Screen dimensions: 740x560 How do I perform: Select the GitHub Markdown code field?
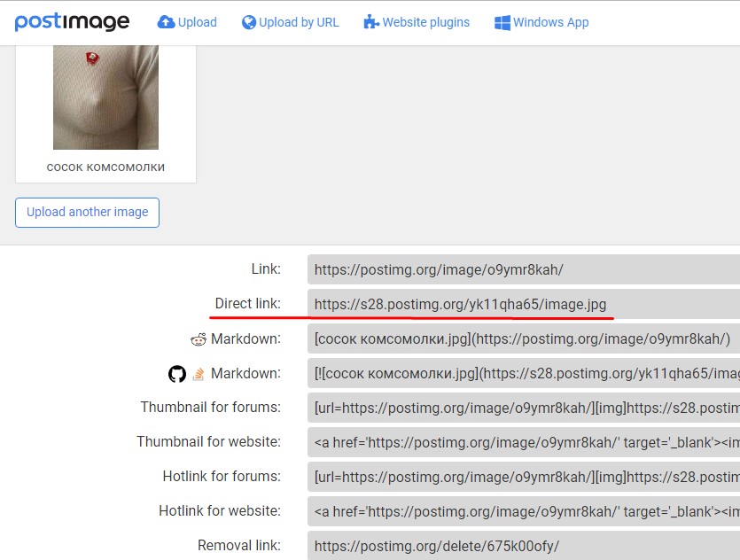tap(524, 373)
